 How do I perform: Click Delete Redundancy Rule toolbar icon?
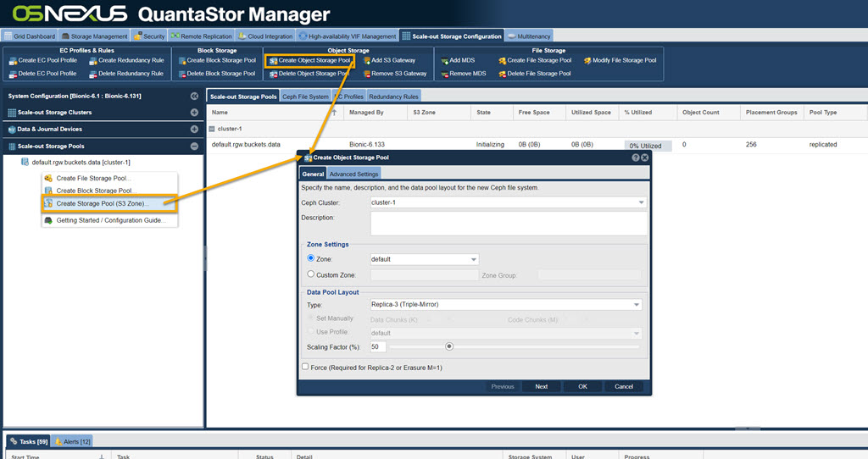pos(93,75)
